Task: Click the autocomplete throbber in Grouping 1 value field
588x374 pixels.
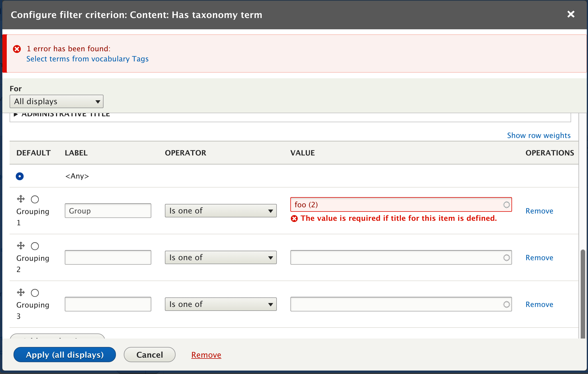Action: [506, 204]
